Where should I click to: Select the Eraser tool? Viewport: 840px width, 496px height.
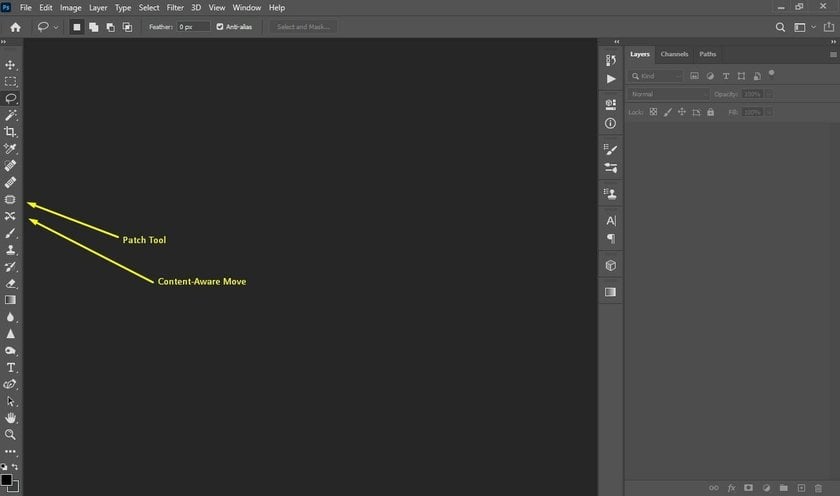pos(10,283)
